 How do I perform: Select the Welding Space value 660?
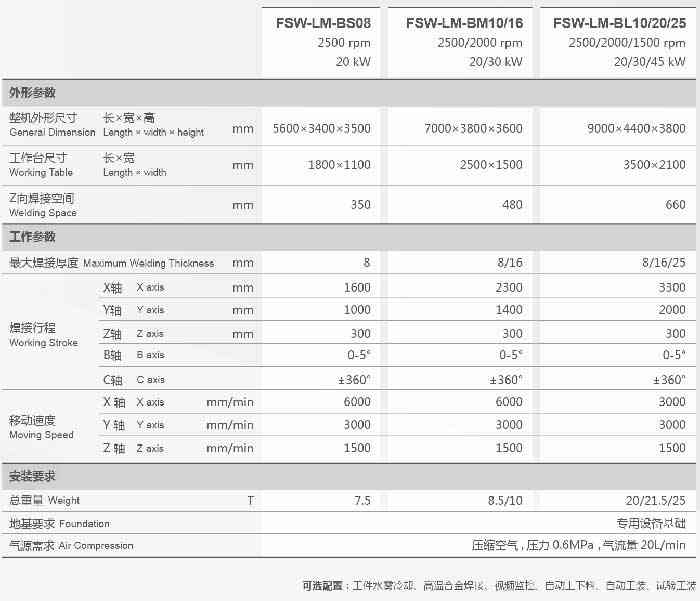pos(674,205)
